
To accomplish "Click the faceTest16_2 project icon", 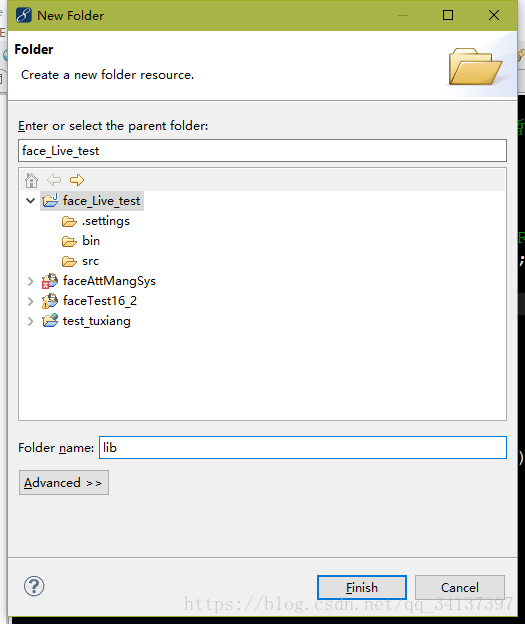I will (x=50, y=301).
